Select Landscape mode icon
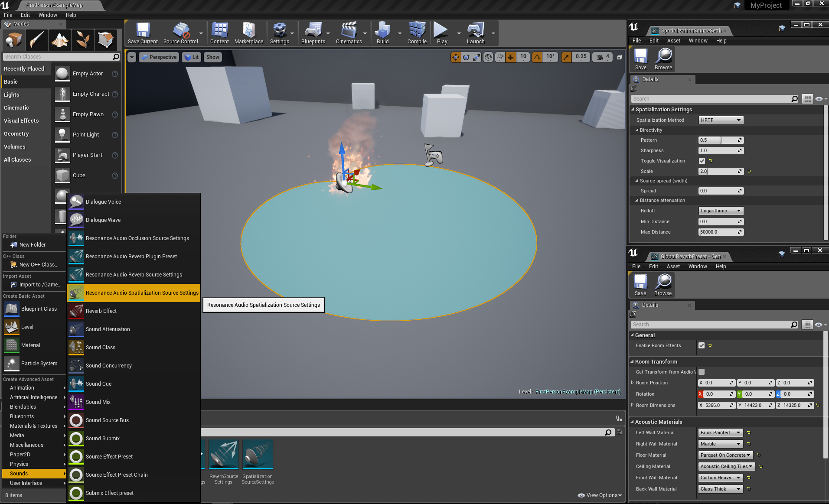 (60, 40)
